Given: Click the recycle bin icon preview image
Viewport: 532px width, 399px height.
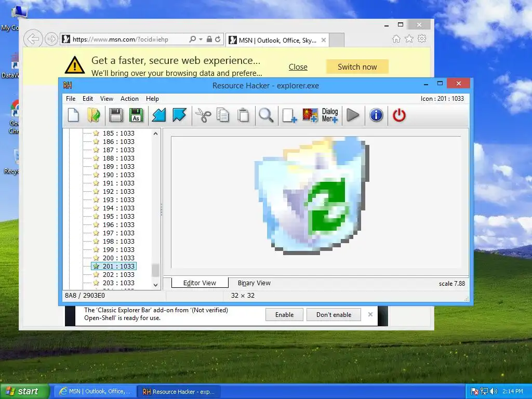Looking at the screenshot, I should pos(311,196).
